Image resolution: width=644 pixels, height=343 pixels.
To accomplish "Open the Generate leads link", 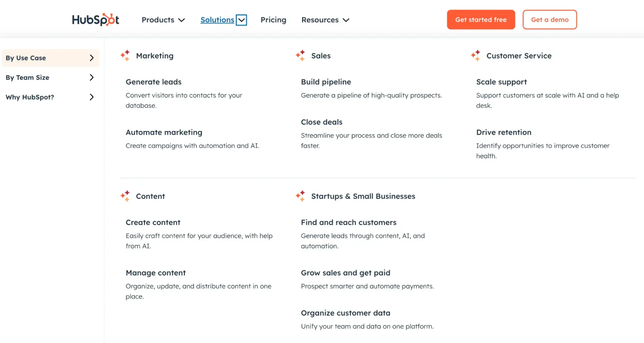I will tap(153, 82).
